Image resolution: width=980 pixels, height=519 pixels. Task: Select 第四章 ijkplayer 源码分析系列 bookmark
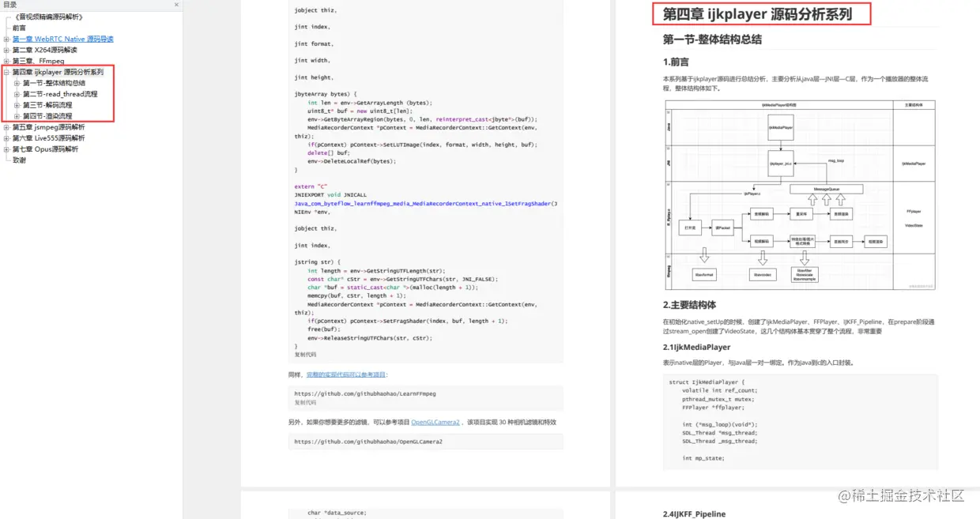tap(58, 72)
